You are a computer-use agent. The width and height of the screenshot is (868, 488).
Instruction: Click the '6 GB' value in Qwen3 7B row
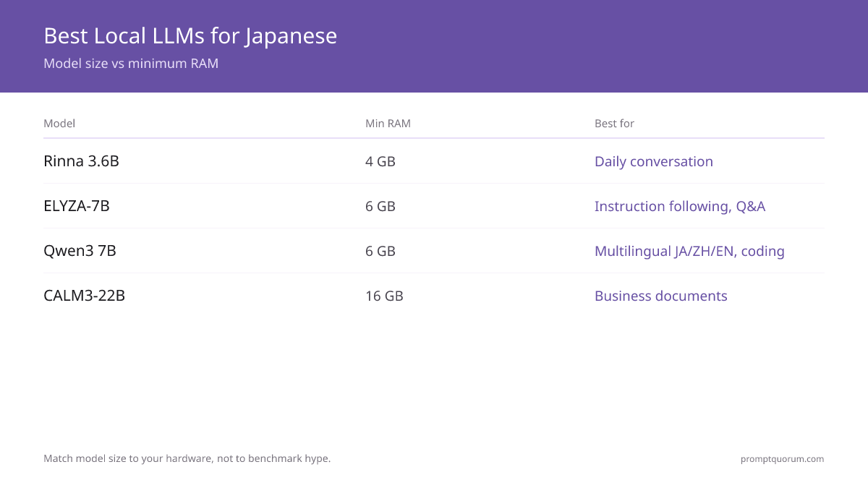point(380,251)
